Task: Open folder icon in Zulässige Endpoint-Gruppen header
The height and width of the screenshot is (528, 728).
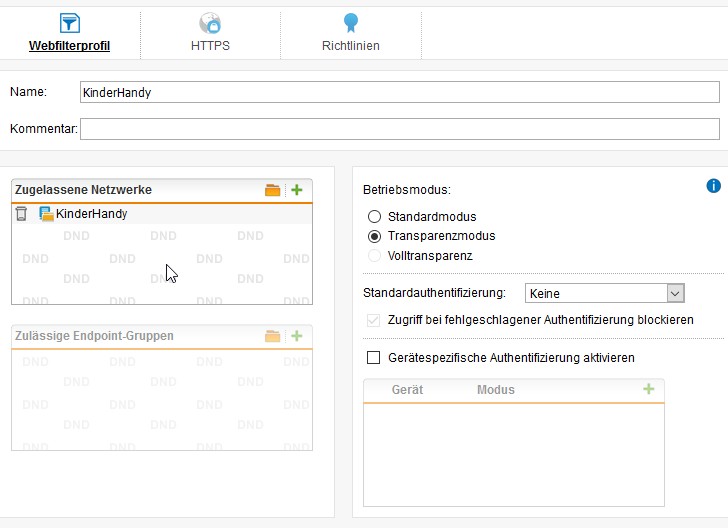Action: [273, 336]
